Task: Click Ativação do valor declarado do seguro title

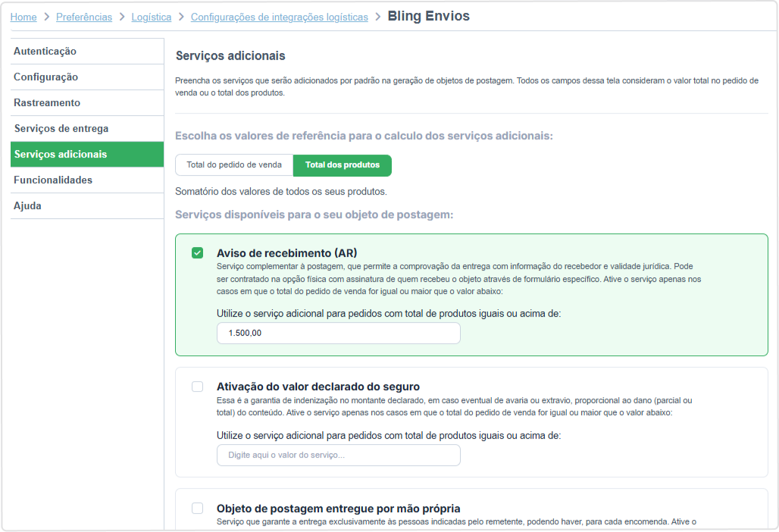Action: (318, 386)
